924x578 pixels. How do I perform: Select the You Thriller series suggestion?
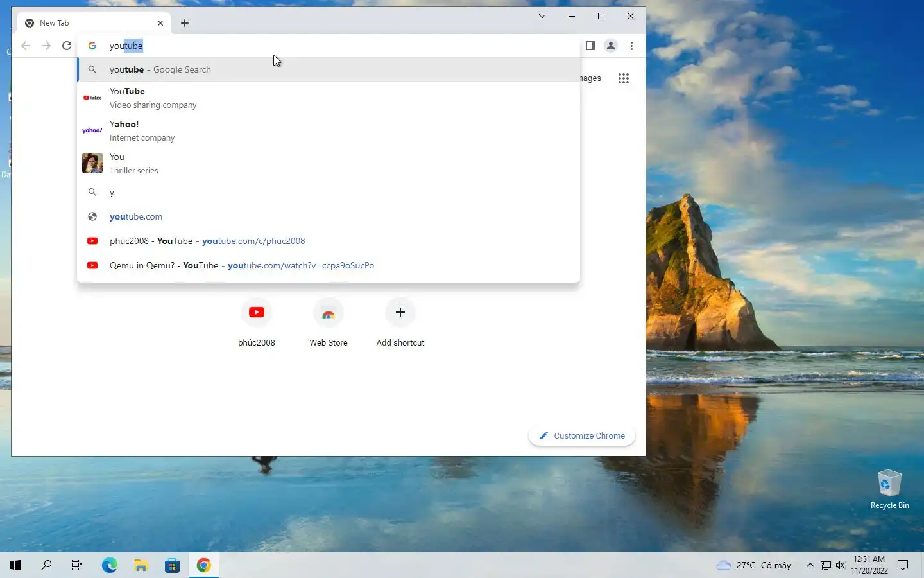coord(329,163)
